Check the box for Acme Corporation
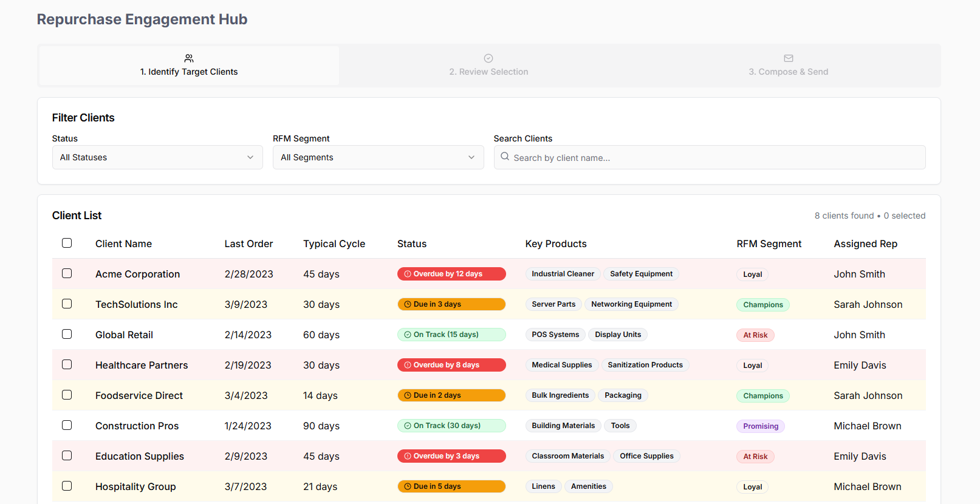The image size is (980, 504). click(x=67, y=273)
